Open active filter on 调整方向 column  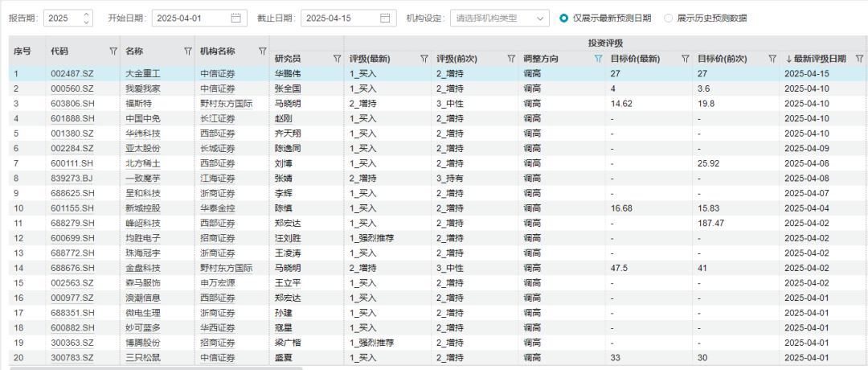[597, 59]
